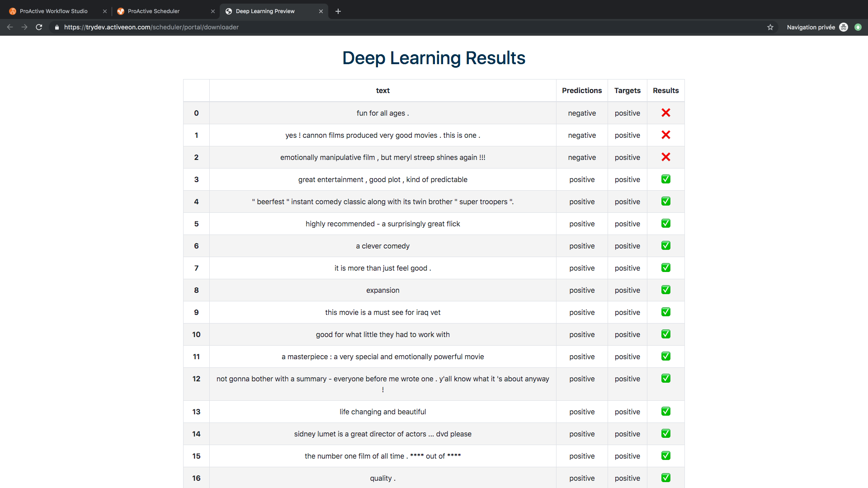Screen dimensions: 868x488
Task: Click the red cross for row 2
Action: coord(666,157)
